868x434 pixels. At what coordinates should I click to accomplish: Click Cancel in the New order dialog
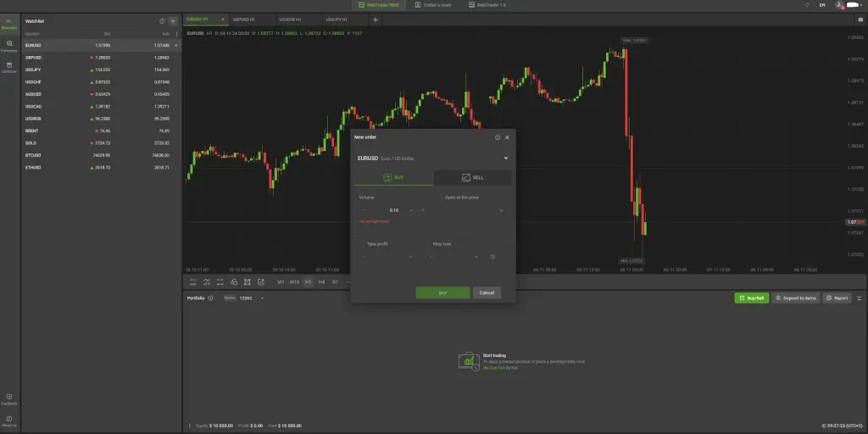[x=487, y=292]
